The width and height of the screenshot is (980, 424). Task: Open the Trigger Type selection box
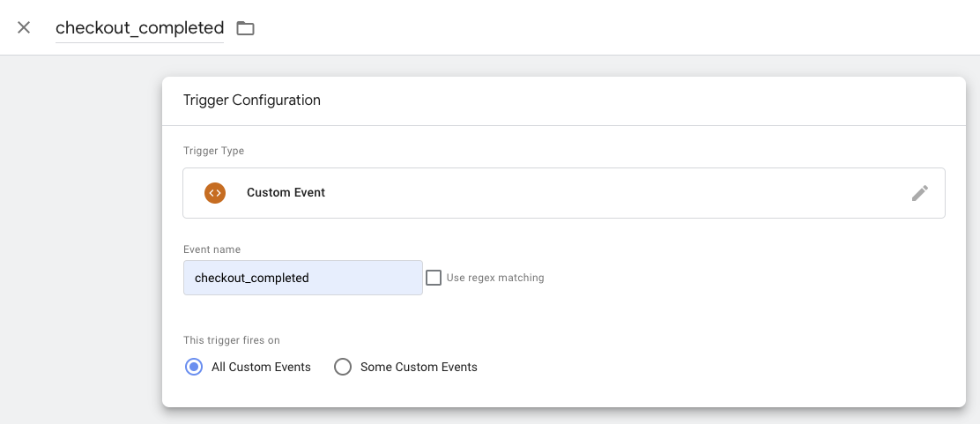point(564,193)
